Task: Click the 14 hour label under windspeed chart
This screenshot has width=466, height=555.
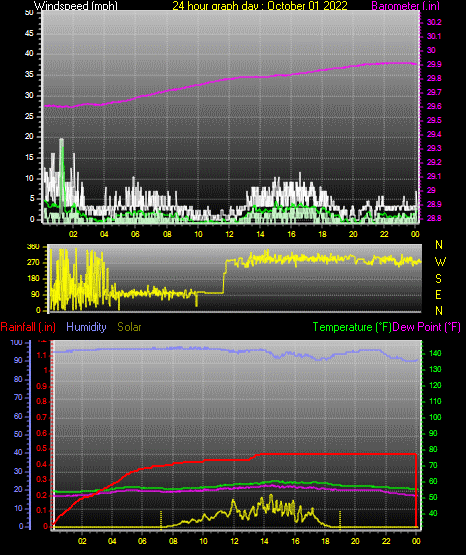Action: pos(260,234)
